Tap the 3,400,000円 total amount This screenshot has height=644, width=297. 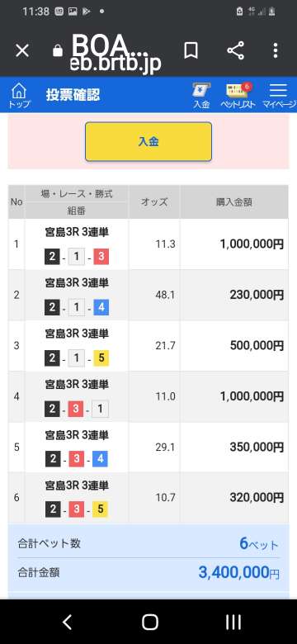tap(239, 572)
